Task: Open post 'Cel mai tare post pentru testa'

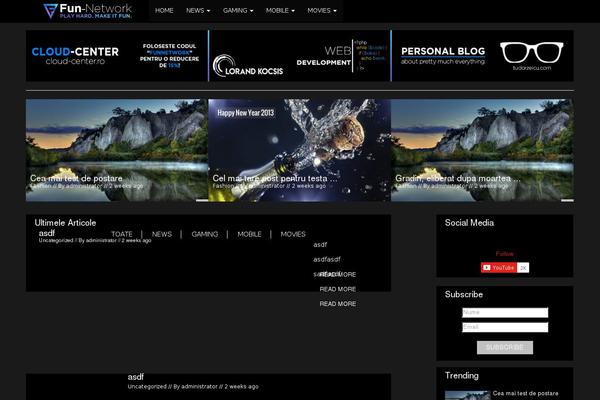Action: [x=275, y=178]
